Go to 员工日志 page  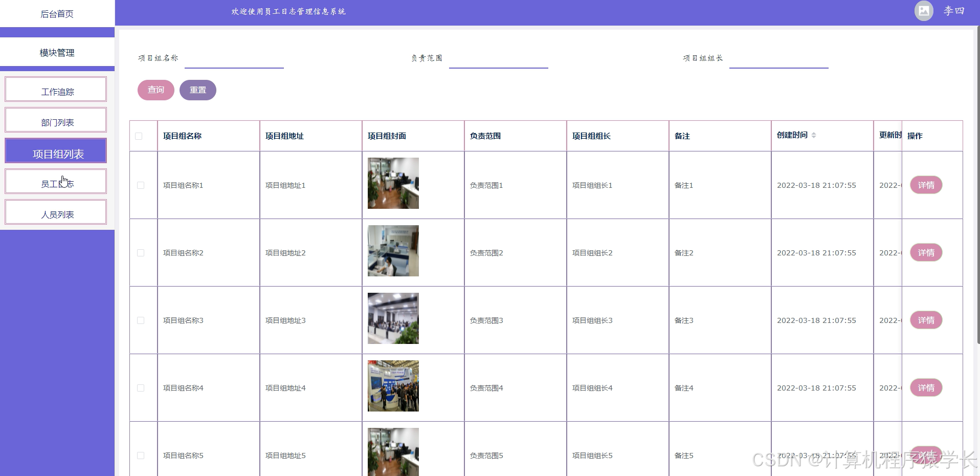point(56,182)
